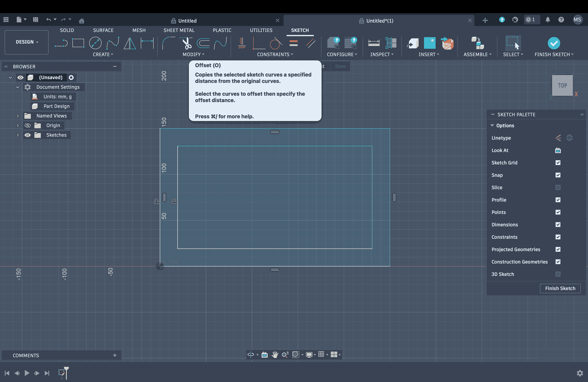Screen dimensions: 588x382
Task: Open the MODIFY dropdown menu
Action: (x=193, y=55)
